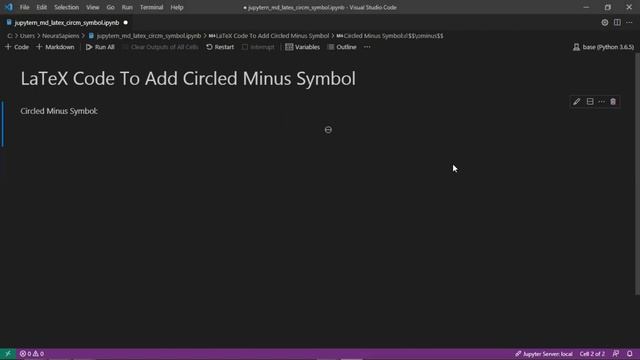Image resolution: width=640 pixels, height=360 pixels.
Task: Restore down the VS Code window
Action: click(x=608, y=7)
